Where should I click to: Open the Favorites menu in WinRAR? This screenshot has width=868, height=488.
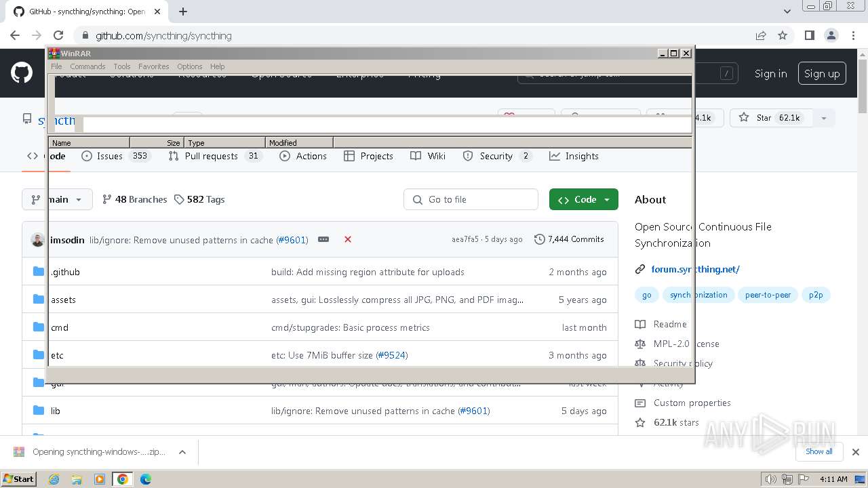154,66
